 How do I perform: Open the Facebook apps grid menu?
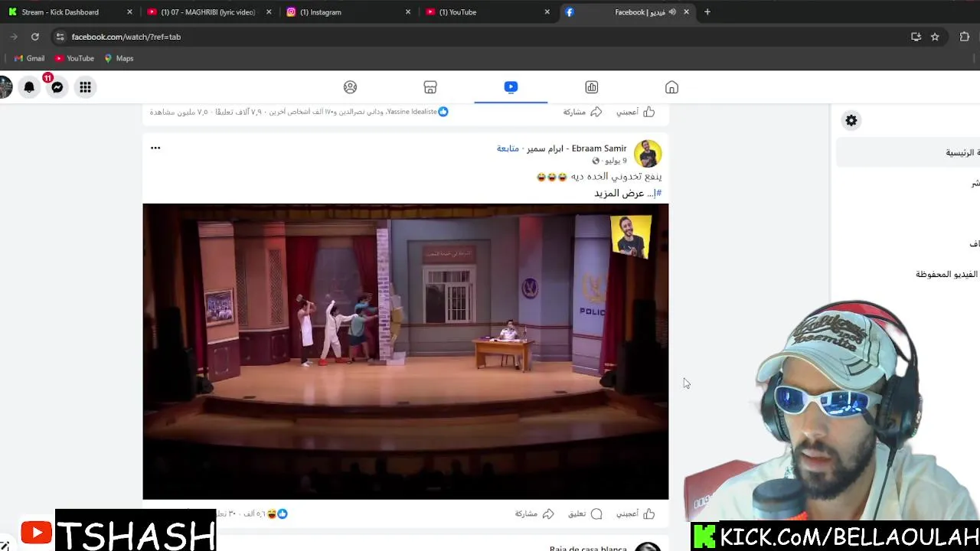pyautogui.click(x=85, y=87)
